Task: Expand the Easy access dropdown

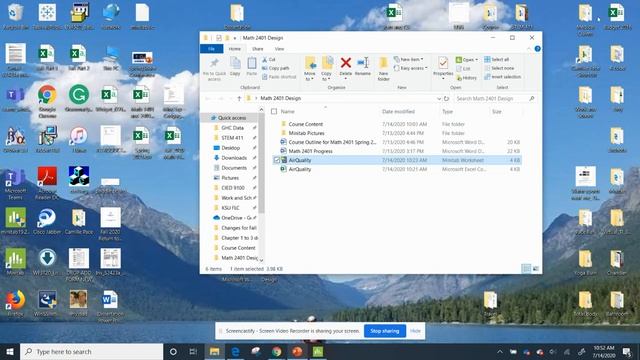Action: (411, 68)
